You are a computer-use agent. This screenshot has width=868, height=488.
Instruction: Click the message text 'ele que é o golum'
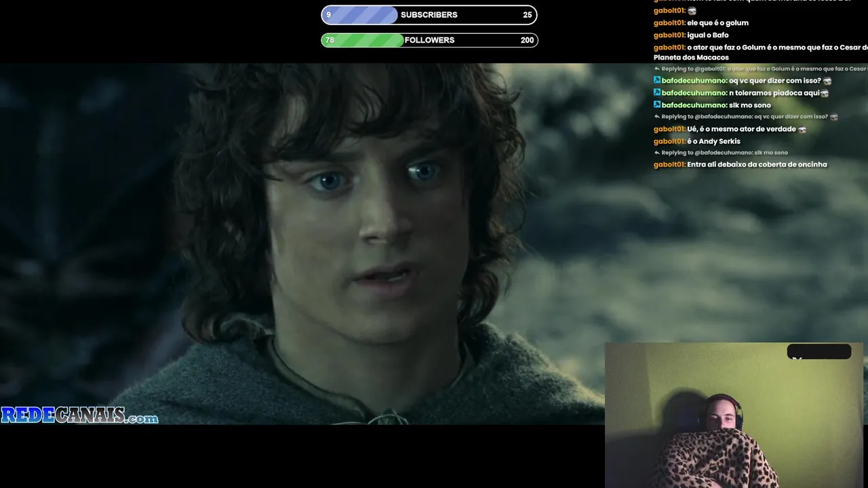point(717,23)
